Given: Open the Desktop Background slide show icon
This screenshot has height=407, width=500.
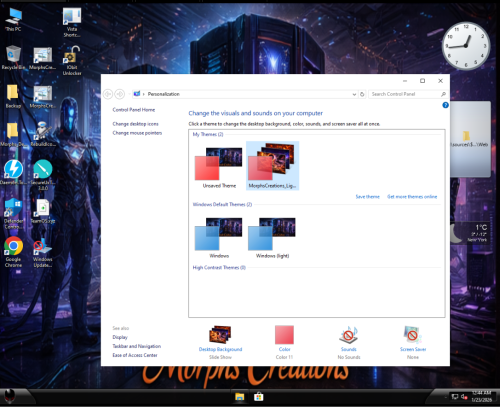Looking at the screenshot, I should click(x=220, y=335).
